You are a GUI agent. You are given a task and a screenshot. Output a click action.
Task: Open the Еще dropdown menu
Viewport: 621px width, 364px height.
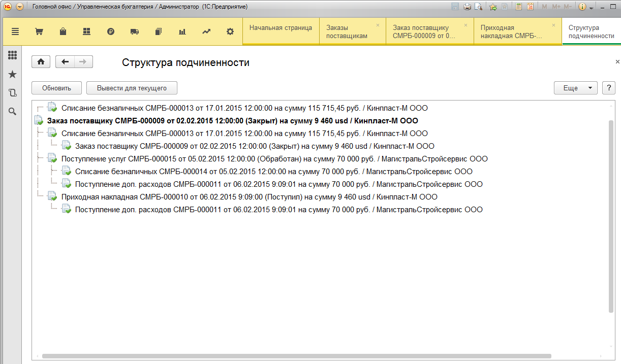[575, 88]
